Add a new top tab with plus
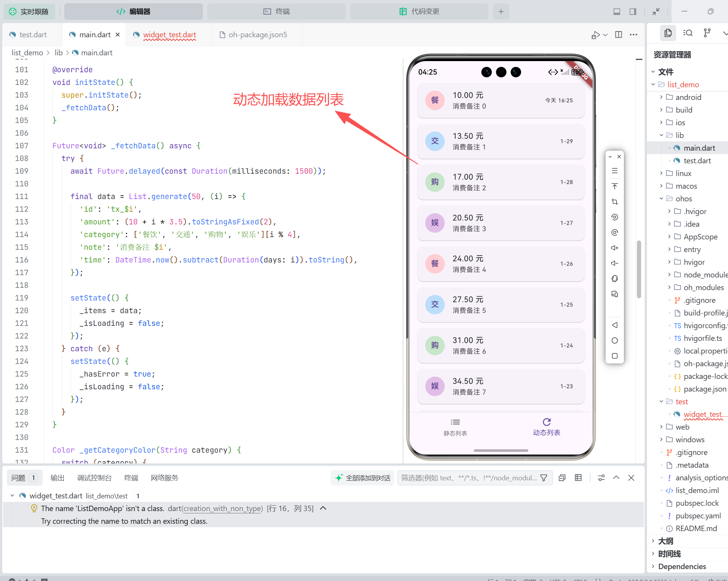The image size is (728, 581). pyautogui.click(x=501, y=12)
